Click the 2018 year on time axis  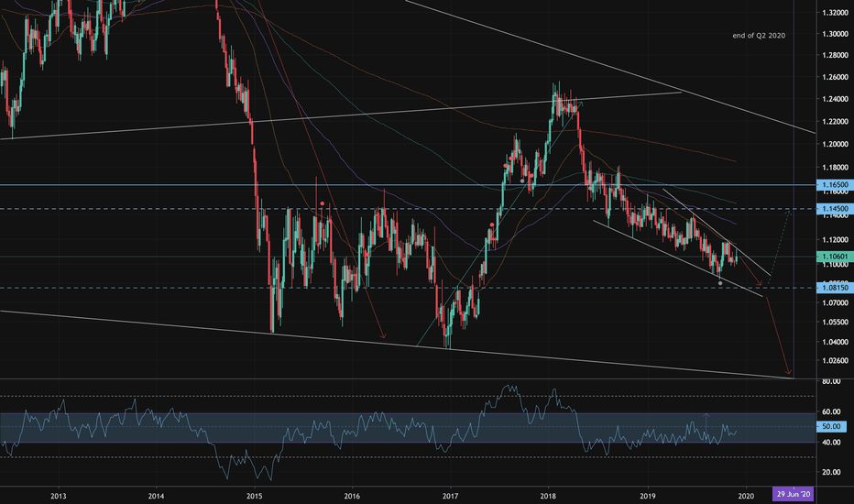point(548,495)
